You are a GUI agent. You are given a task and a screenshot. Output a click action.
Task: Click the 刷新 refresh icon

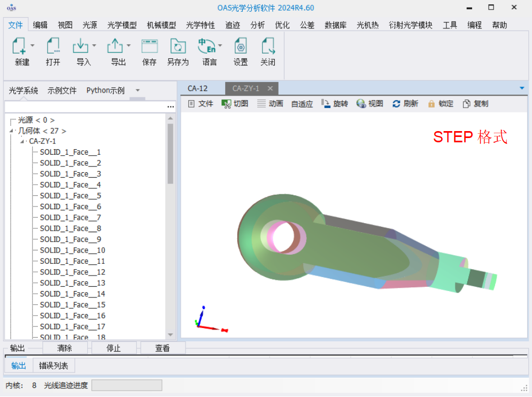point(396,104)
